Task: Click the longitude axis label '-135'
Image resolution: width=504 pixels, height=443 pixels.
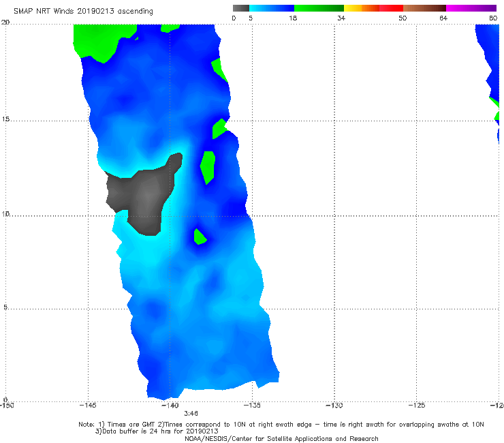Action: [x=252, y=406]
